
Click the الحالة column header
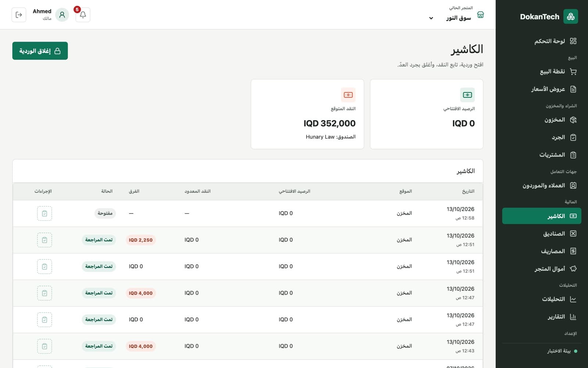(x=107, y=191)
